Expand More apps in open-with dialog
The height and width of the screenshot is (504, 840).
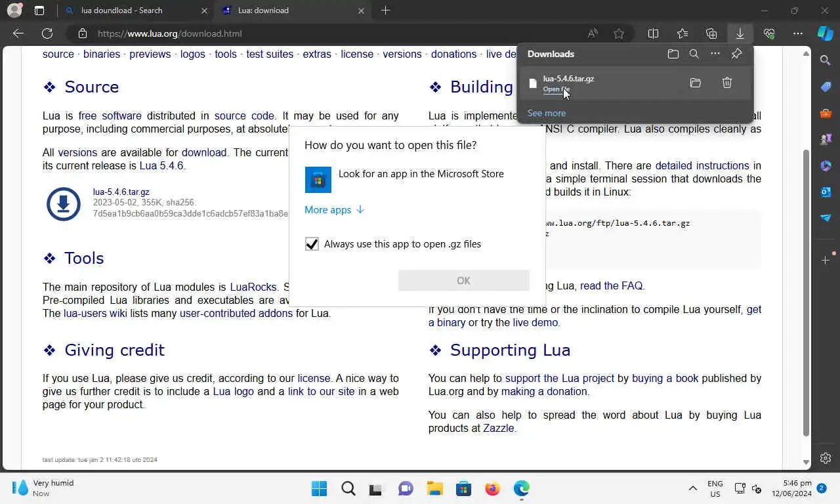(x=334, y=210)
